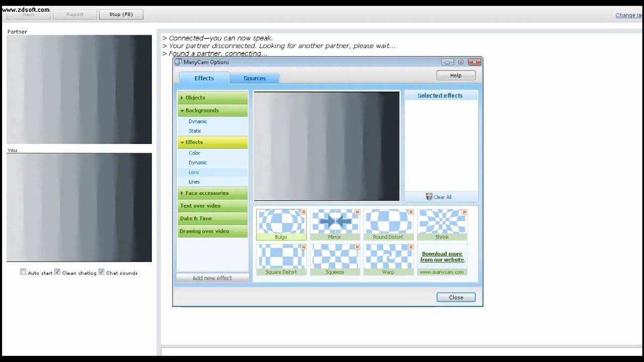Screen dimensions: 644x362
Task: Select Dynamic under Backgrounds
Action: point(198,121)
